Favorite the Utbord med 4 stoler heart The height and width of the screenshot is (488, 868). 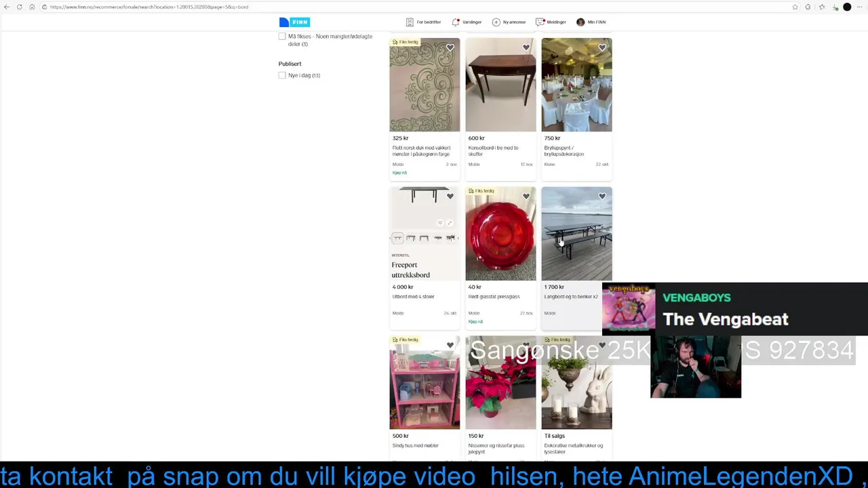(450, 197)
